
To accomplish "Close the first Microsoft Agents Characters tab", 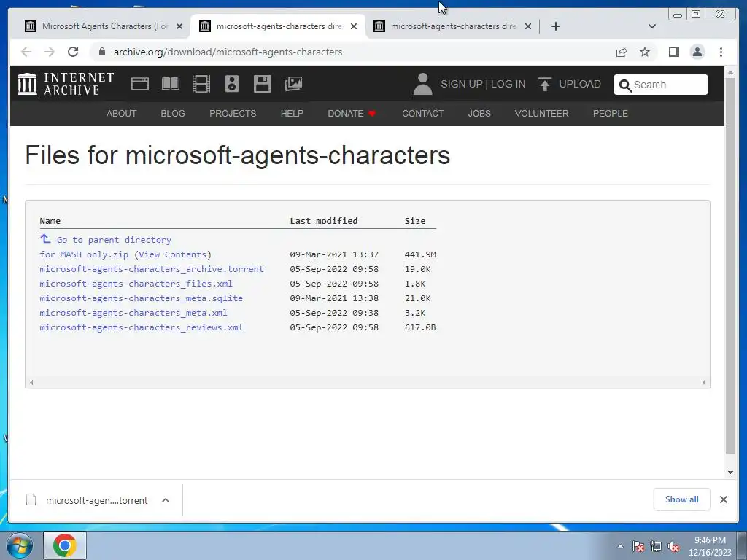I will coord(179,26).
